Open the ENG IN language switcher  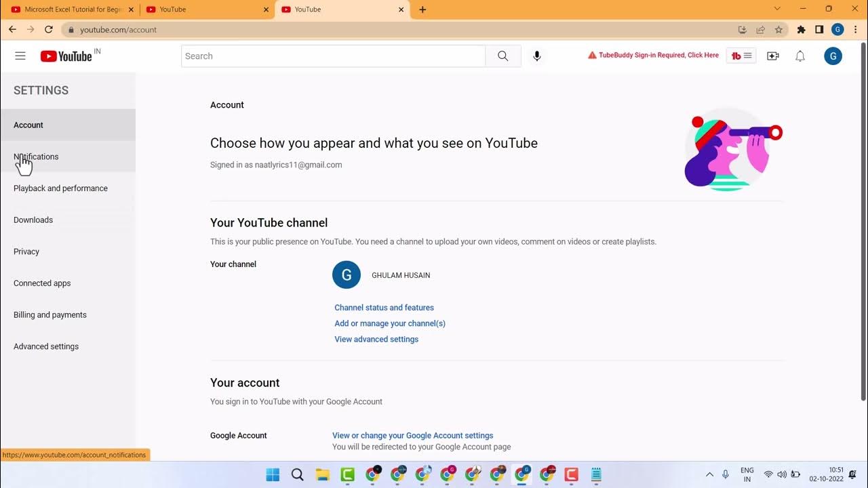[747, 474]
